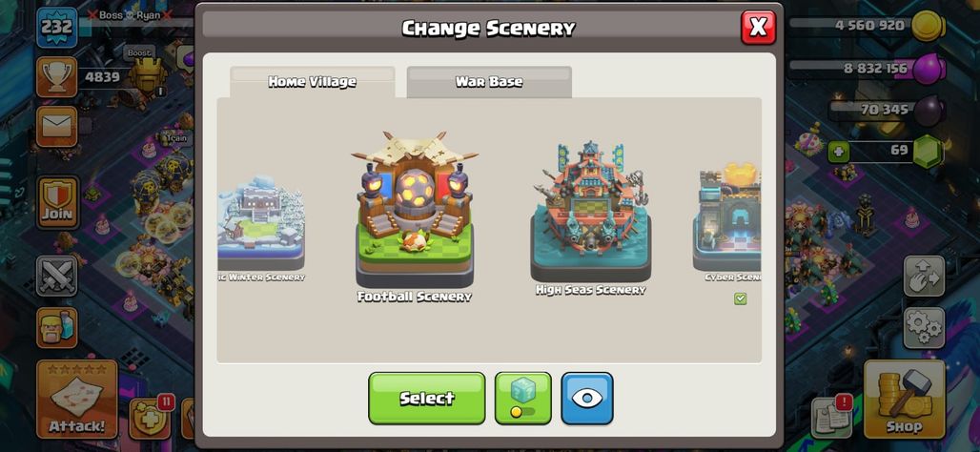
Task: Click the green Select button
Action: 427,399
